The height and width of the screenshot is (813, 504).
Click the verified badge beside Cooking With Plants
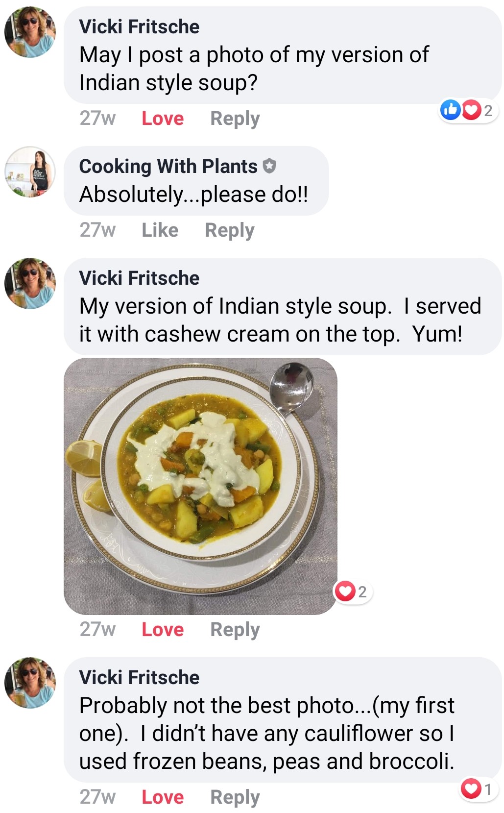click(x=269, y=166)
